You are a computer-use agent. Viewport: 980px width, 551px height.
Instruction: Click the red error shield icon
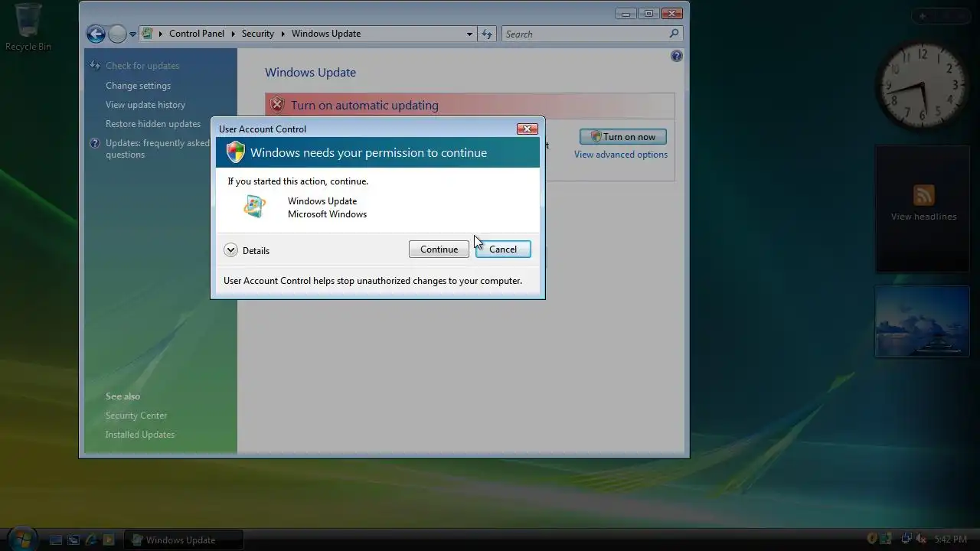277,105
